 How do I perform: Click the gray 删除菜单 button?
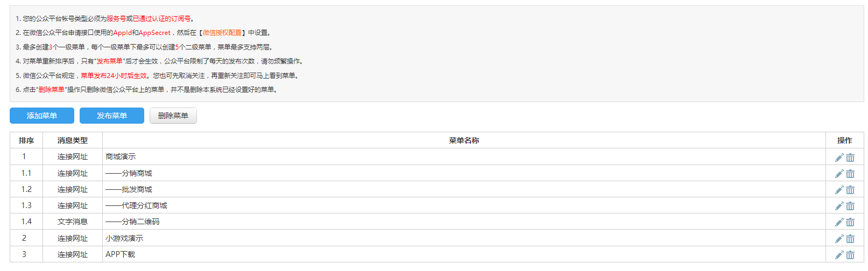(173, 116)
